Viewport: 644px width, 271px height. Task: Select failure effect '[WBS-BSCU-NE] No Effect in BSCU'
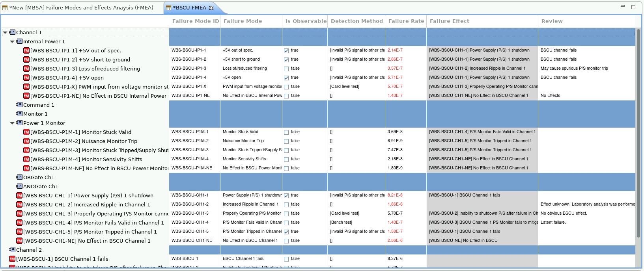[482, 241]
